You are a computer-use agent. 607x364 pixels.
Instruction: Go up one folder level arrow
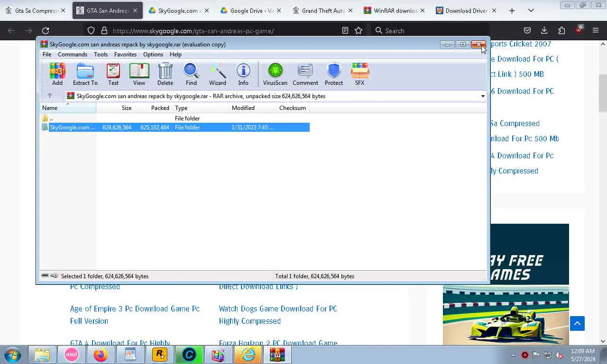(x=49, y=96)
